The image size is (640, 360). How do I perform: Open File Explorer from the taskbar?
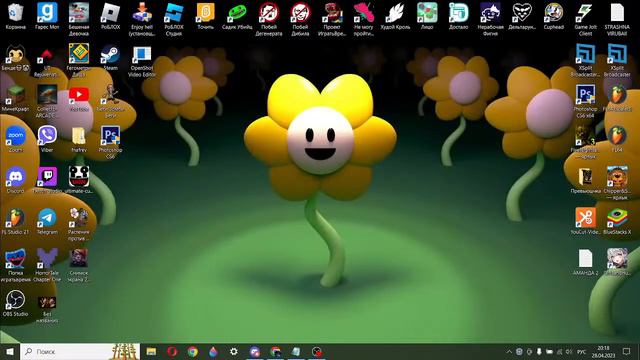pos(151,351)
